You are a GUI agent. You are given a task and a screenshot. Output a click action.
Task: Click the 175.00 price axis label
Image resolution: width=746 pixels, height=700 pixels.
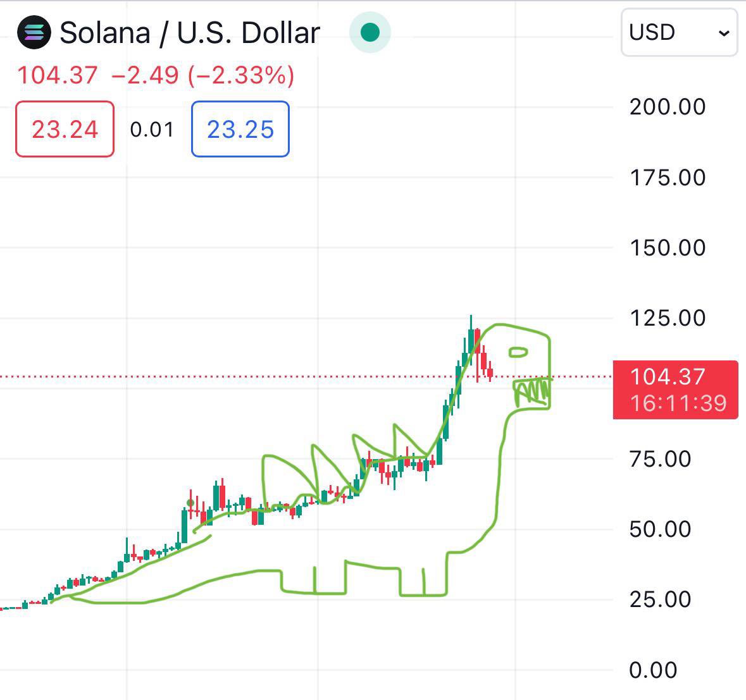click(x=668, y=178)
